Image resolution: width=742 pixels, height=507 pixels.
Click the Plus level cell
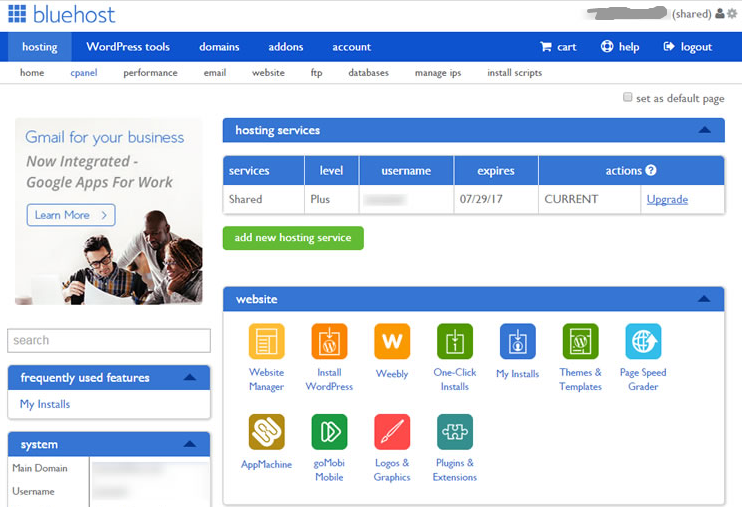(x=331, y=199)
